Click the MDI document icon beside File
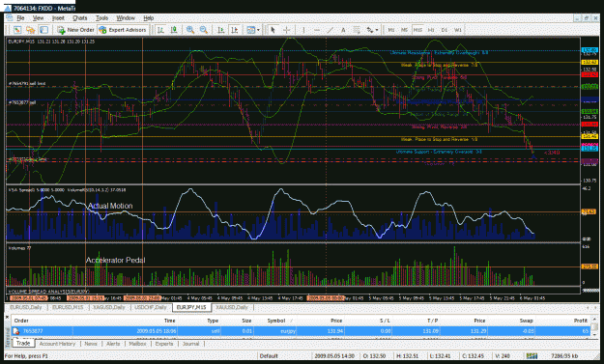Viewport: 604px width, 364px height. point(9,17)
